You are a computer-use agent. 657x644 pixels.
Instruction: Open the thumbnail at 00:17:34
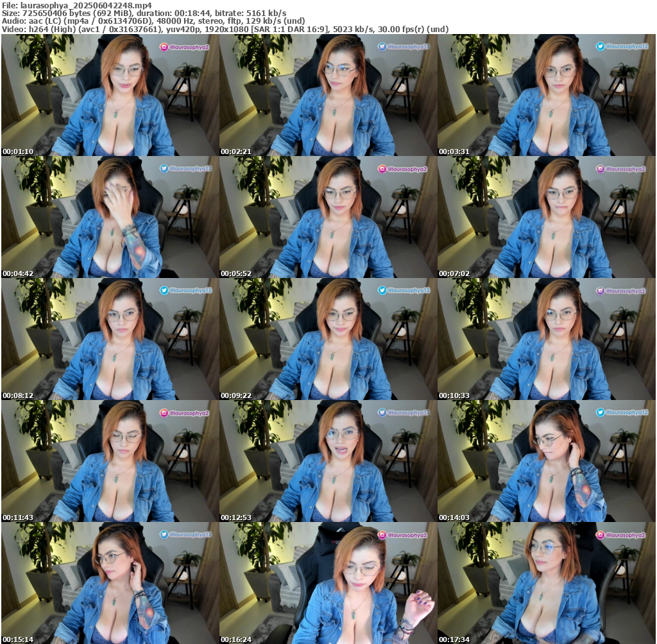point(547,583)
